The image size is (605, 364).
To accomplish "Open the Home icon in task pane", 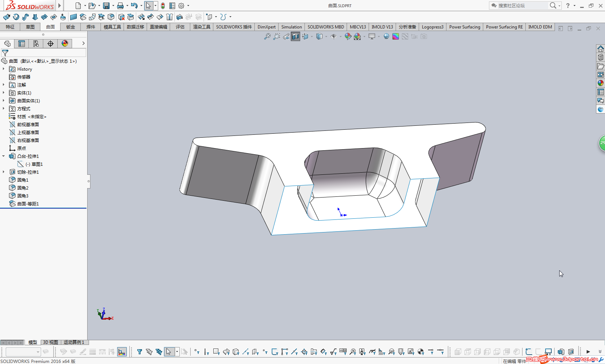I will 600,49.
